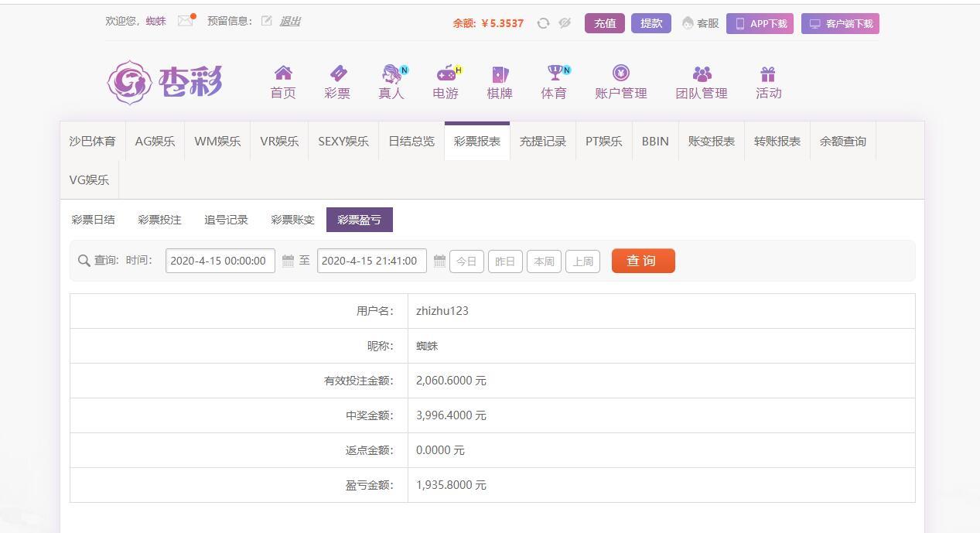Select the 今日 quick date filter

(466, 261)
